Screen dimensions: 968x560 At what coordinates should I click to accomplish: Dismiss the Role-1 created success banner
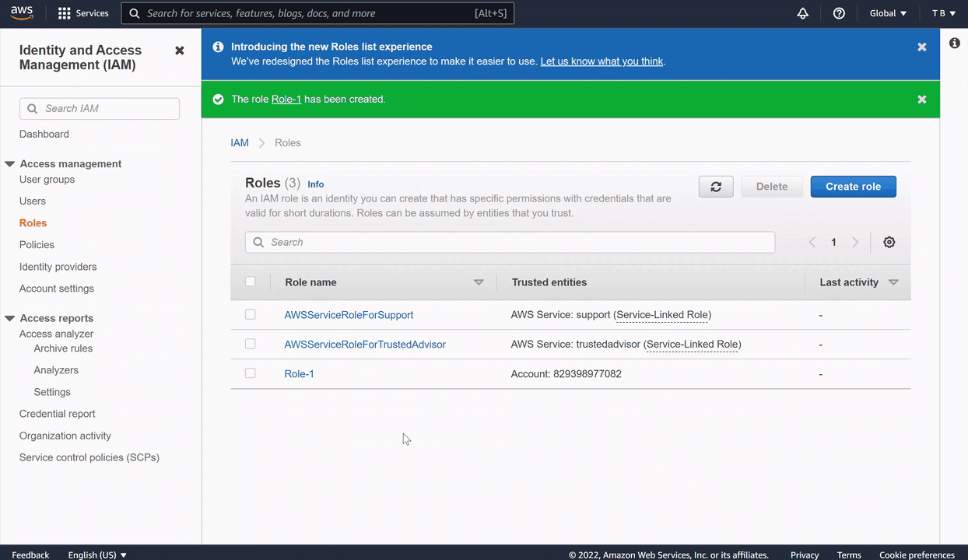[x=922, y=100]
